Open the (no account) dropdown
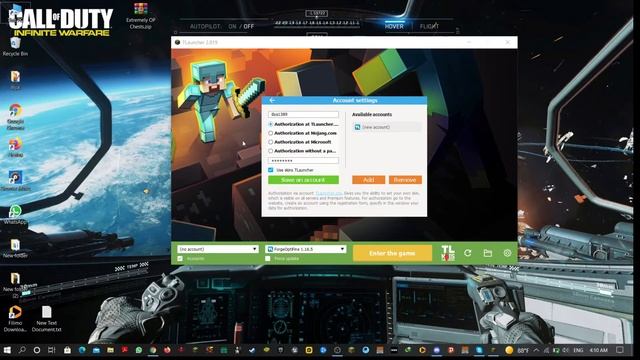The height and width of the screenshot is (360, 640). point(218,249)
